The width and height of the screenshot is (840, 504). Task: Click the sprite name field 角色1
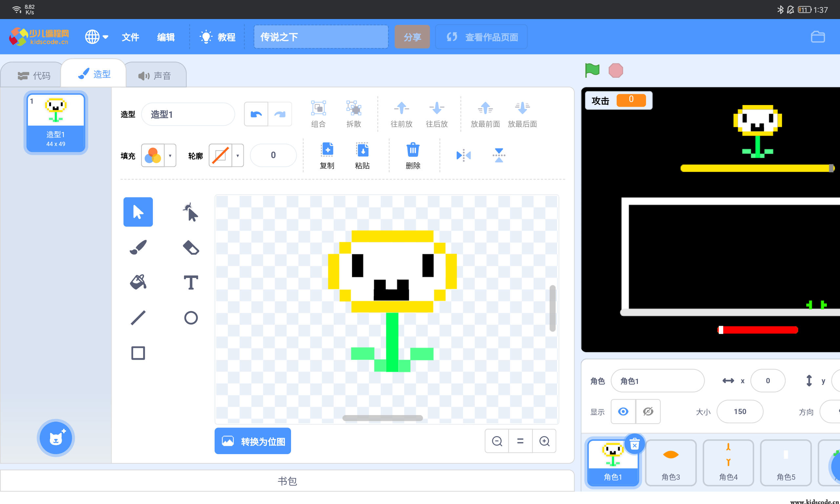click(658, 381)
